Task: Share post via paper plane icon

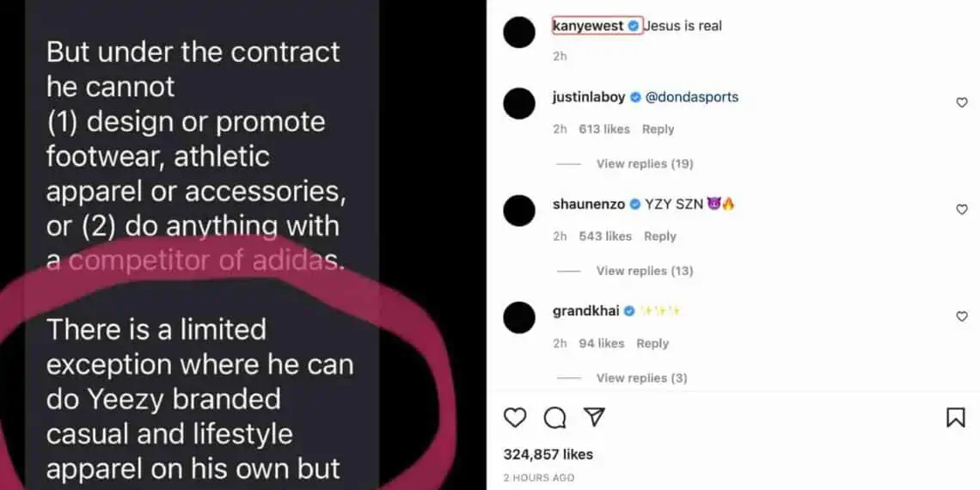Action: 594,417
